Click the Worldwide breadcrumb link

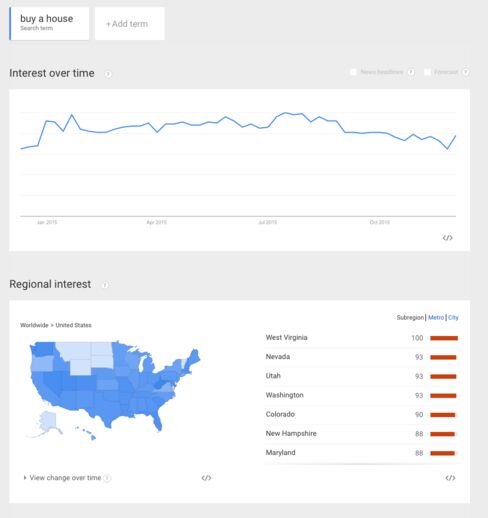pos(34,325)
